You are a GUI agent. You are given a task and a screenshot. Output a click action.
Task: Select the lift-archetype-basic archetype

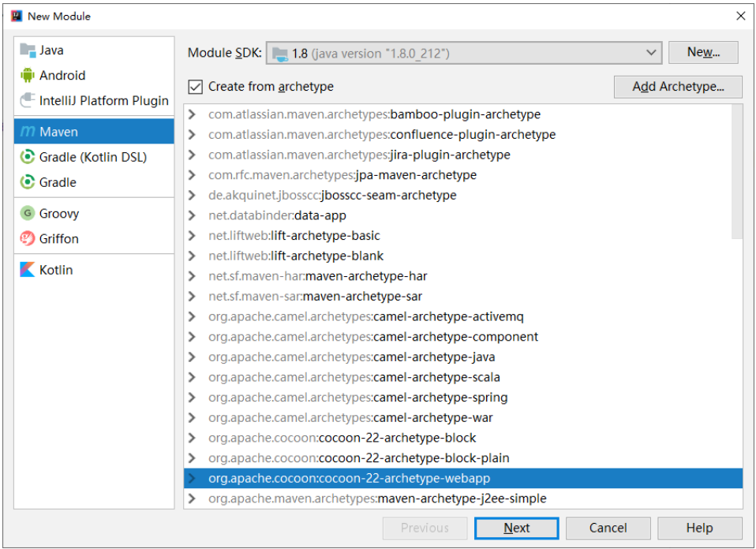325,236
